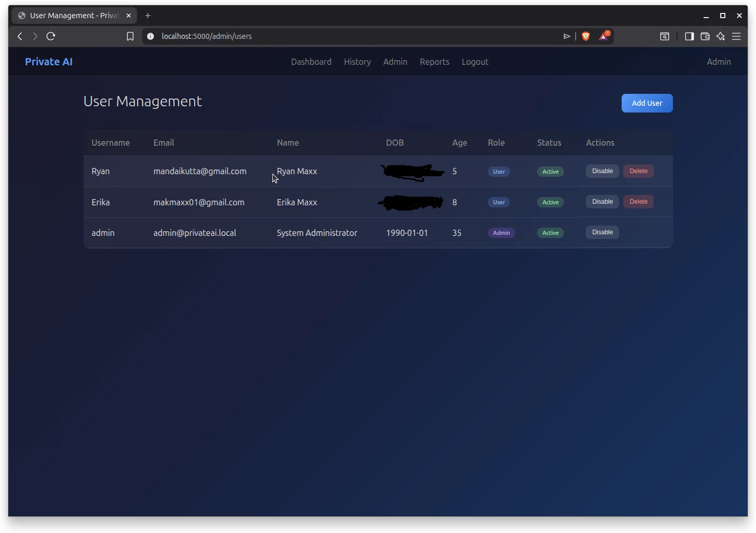Open the Brave Wallet icon
This screenshot has height=533, width=756.
tap(705, 36)
